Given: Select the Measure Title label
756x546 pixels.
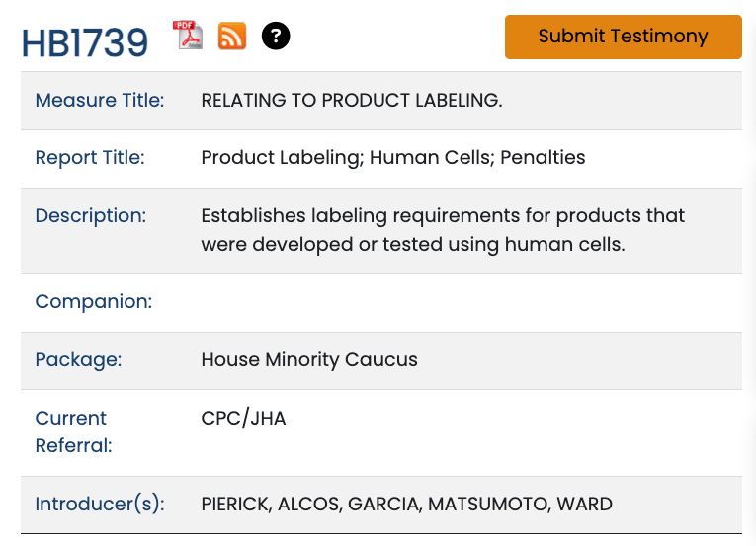Looking at the screenshot, I should [100, 100].
